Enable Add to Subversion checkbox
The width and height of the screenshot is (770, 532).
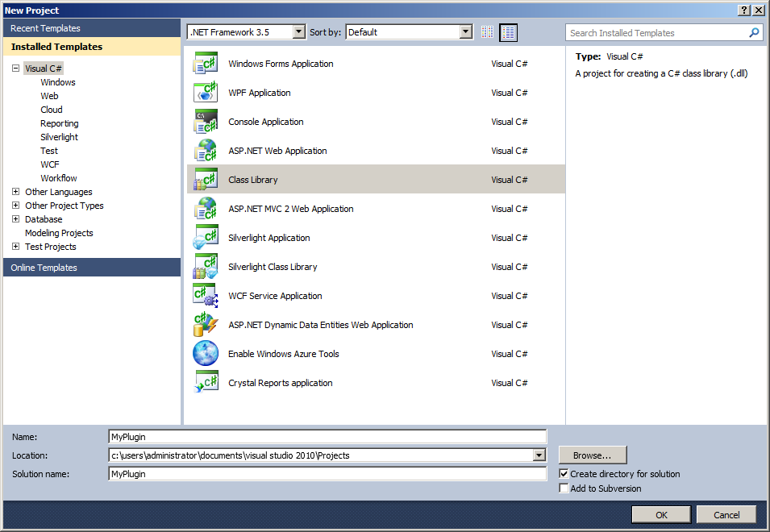(x=564, y=488)
